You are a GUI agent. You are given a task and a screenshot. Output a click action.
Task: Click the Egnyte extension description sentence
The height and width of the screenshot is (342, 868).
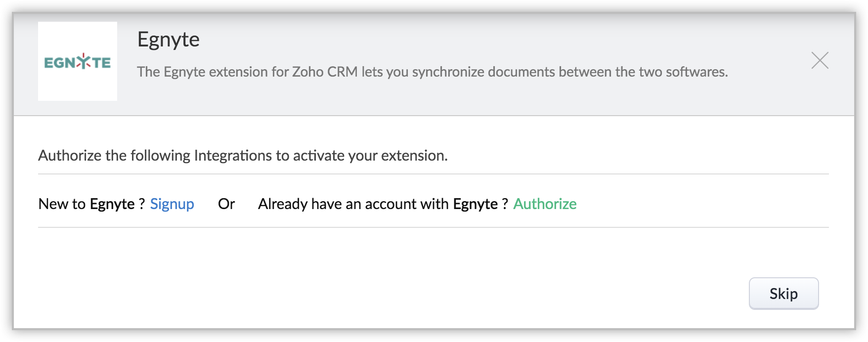(x=432, y=72)
